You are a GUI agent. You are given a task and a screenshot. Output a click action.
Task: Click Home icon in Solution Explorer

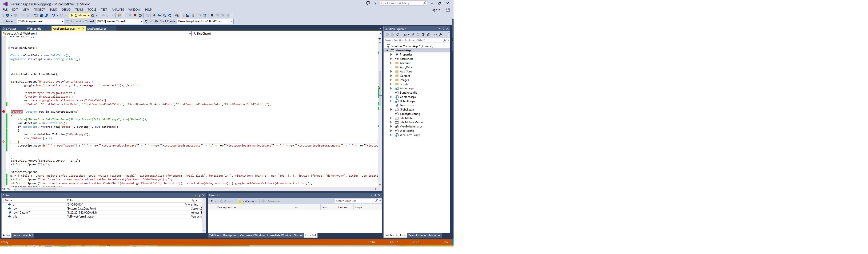[398, 35]
